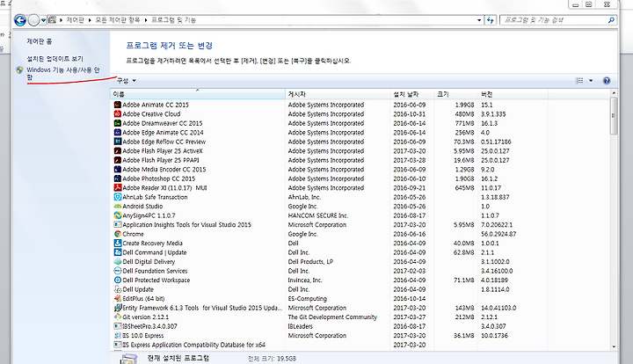This screenshot has height=364, width=633.
Task: Click the Invincea, Inc. publisher cell
Action: click(305, 280)
